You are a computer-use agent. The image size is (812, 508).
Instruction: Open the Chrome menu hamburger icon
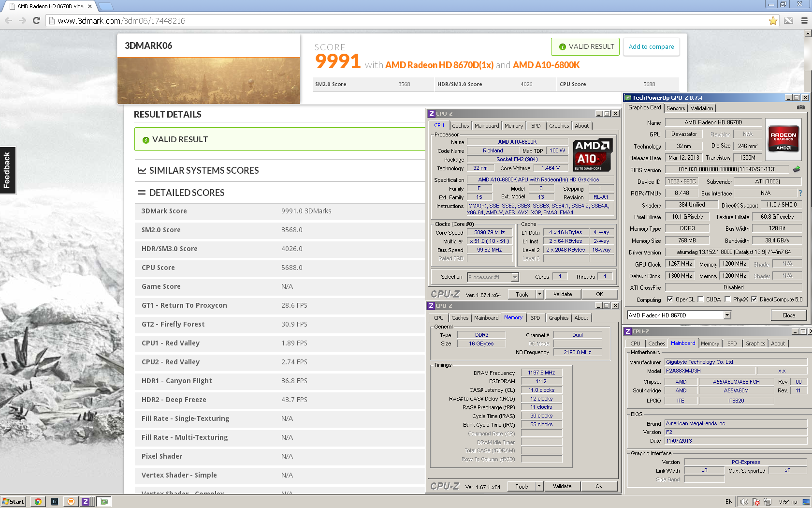pyautogui.click(x=804, y=21)
